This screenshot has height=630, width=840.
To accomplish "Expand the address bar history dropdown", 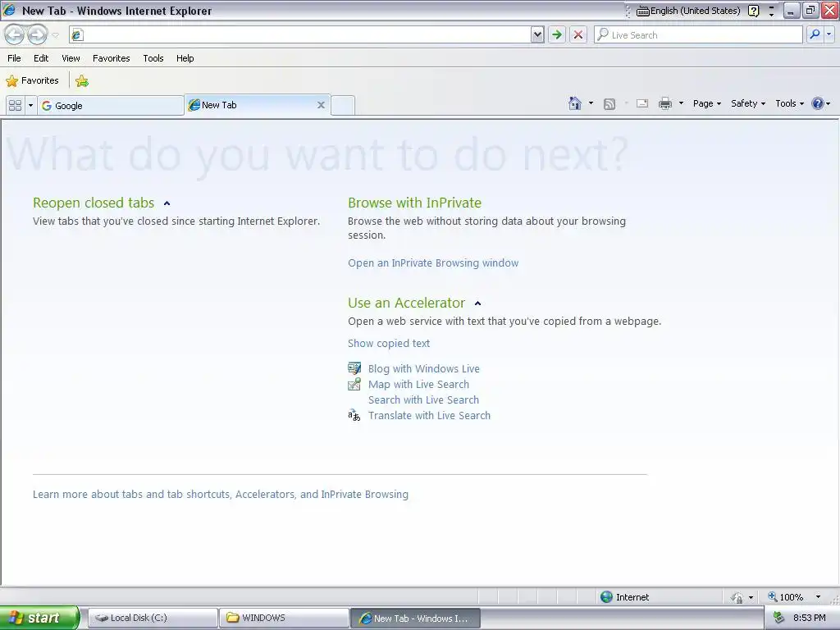I will (x=537, y=34).
